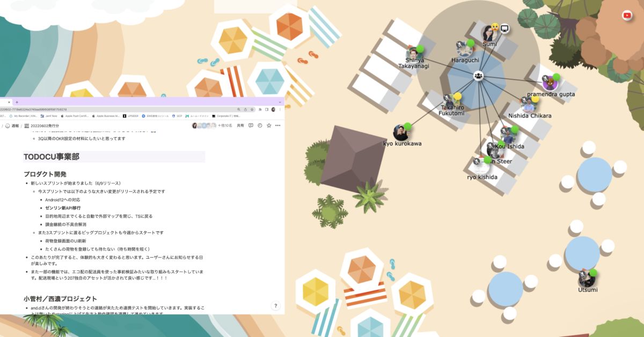
Task: Click the ゼンリン新API移行 bullet
Action: 63,208
